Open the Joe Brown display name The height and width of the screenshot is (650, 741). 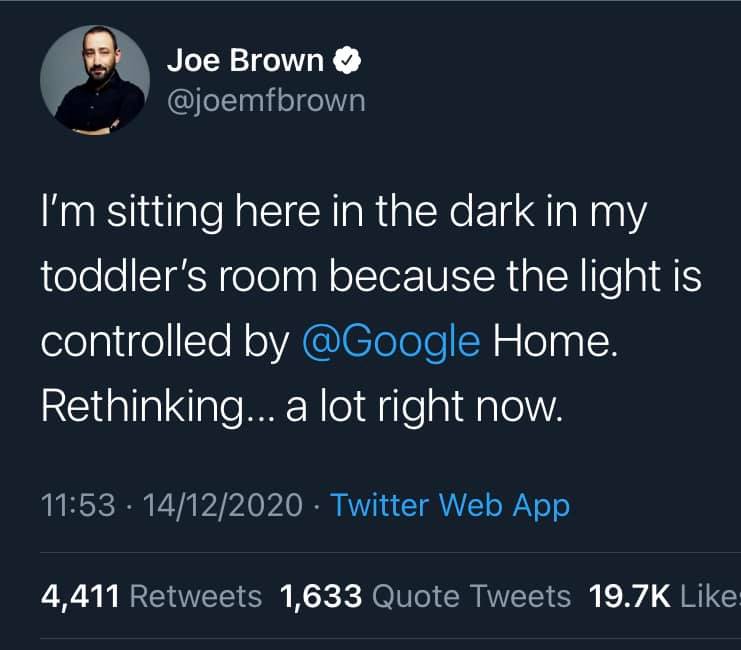click(x=245, y=61)
